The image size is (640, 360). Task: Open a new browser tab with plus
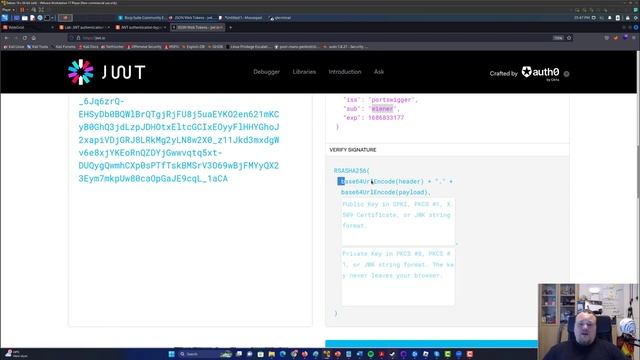pyautogui.click(x=231, y=27)
